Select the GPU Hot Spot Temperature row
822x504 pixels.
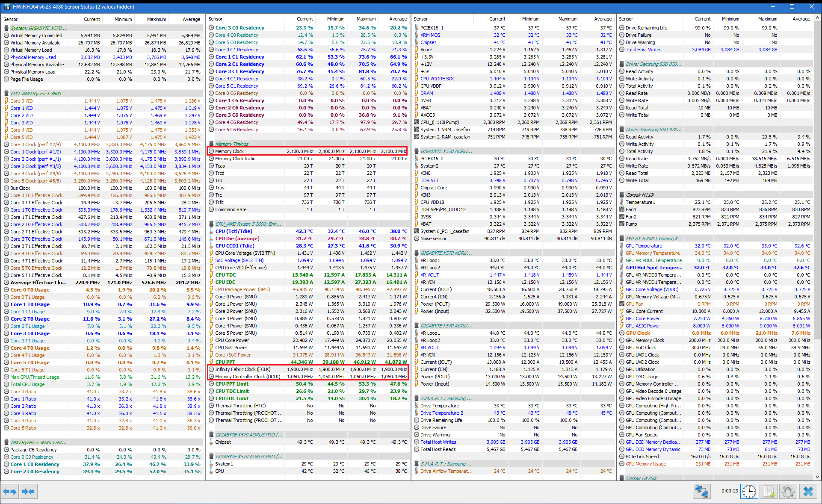715,268
